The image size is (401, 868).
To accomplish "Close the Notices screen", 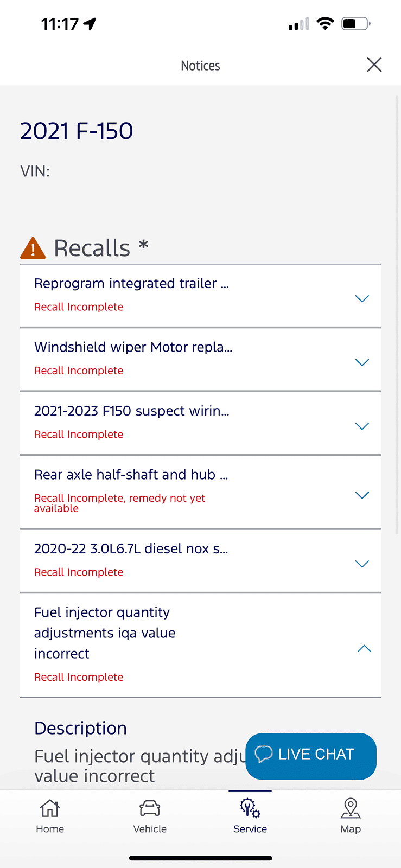I will pyautogui.click(x=374, y=65).
